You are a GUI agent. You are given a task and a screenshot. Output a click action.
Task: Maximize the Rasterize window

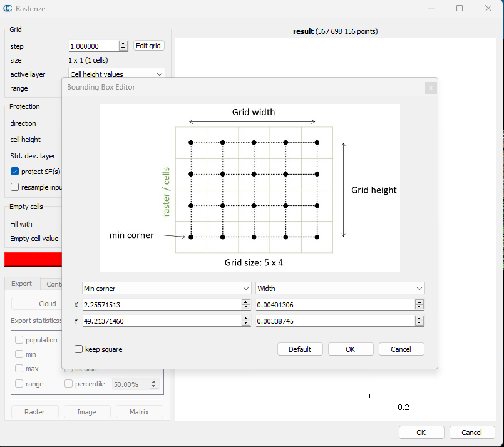coord(460,9)
